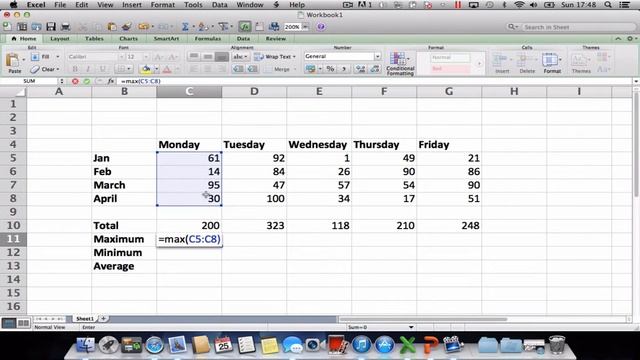The image size is (640, 360).
Task: Collapse the ribbon with the caret
Action: click(x=618, y=39)
